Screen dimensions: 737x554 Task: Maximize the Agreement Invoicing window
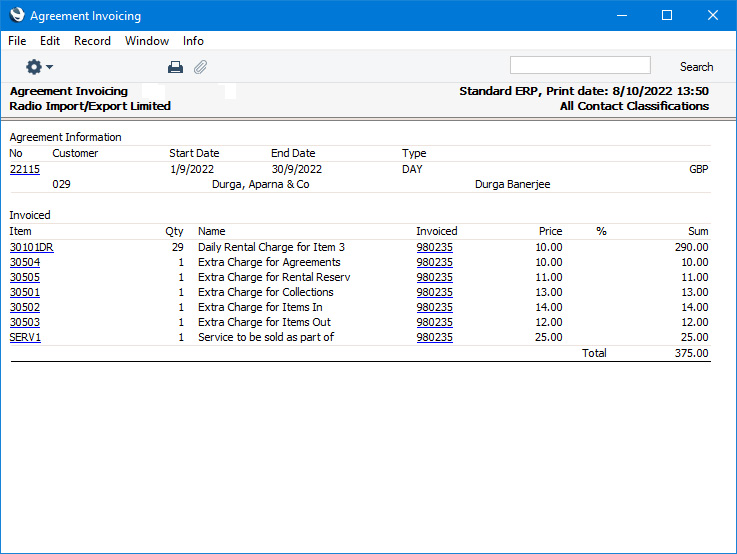(667, 15)
